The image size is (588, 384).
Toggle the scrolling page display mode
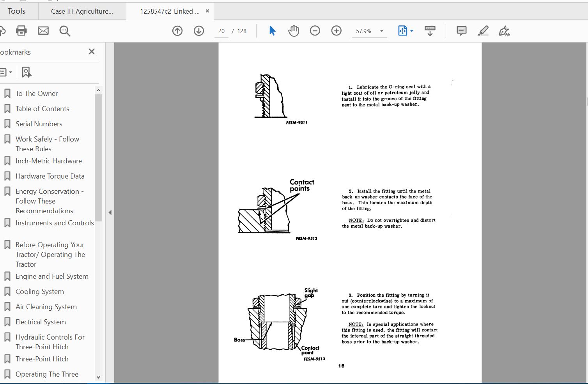point(430,30)
